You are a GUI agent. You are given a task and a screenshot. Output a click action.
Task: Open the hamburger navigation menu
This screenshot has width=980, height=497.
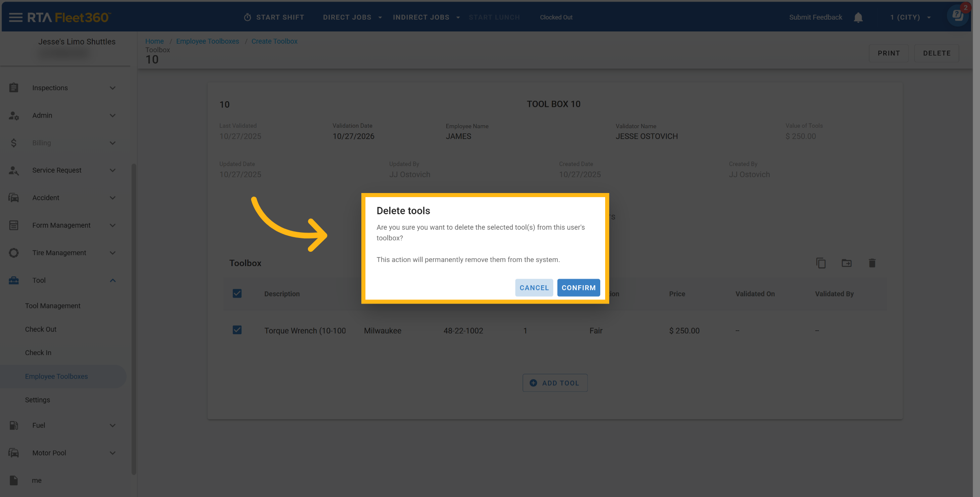(16, 17)
